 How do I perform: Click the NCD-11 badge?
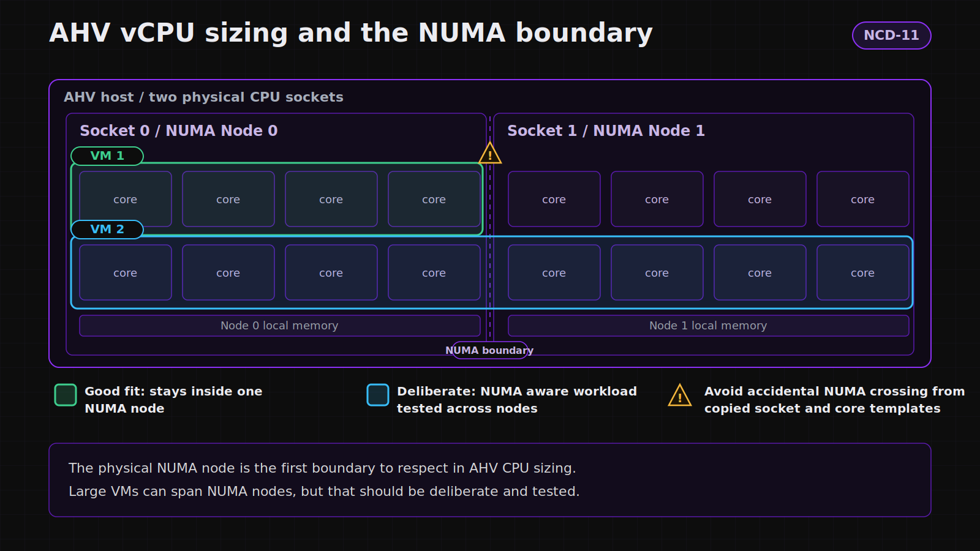pos(891,36)
